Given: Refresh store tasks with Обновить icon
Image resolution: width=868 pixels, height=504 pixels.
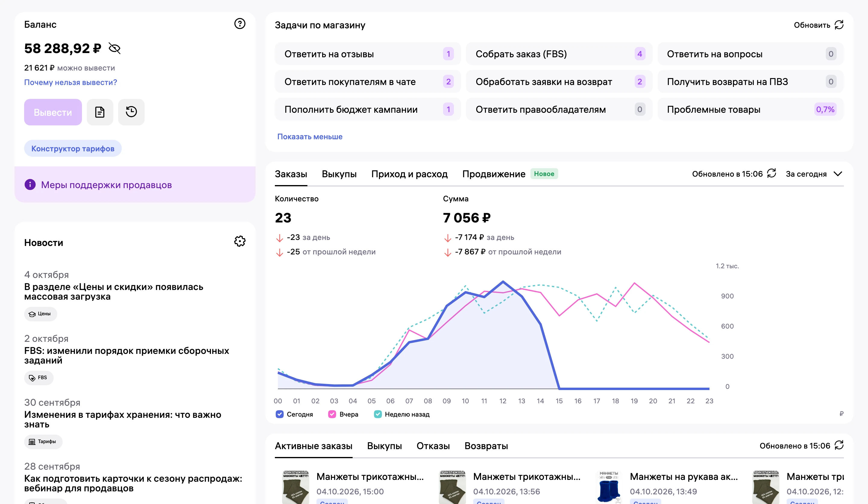Looking at the screenshot, I should 839,25.
